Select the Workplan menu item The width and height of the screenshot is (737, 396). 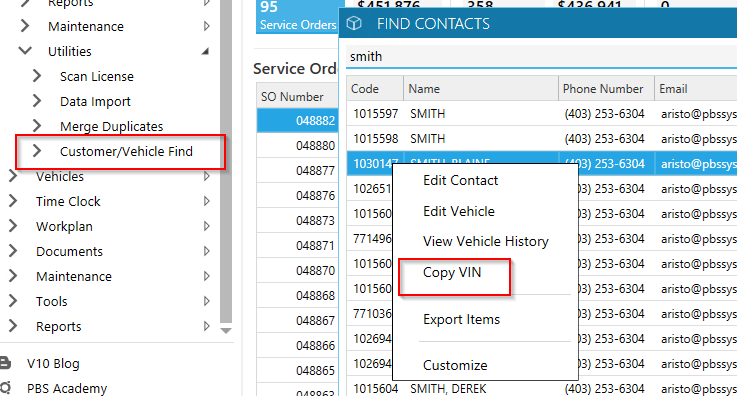[x=64, y=226]
